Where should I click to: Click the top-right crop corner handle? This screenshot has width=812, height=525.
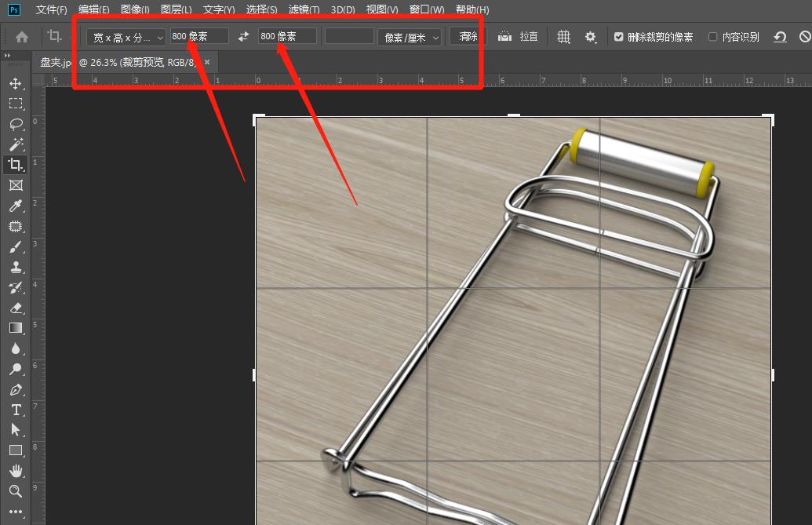pos(770,118)
